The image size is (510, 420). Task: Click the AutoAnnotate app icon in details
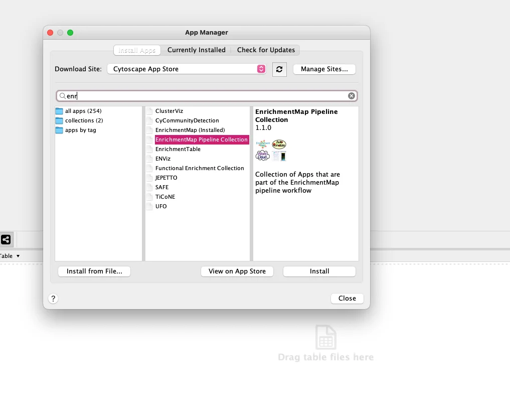[x=279, y=144]
